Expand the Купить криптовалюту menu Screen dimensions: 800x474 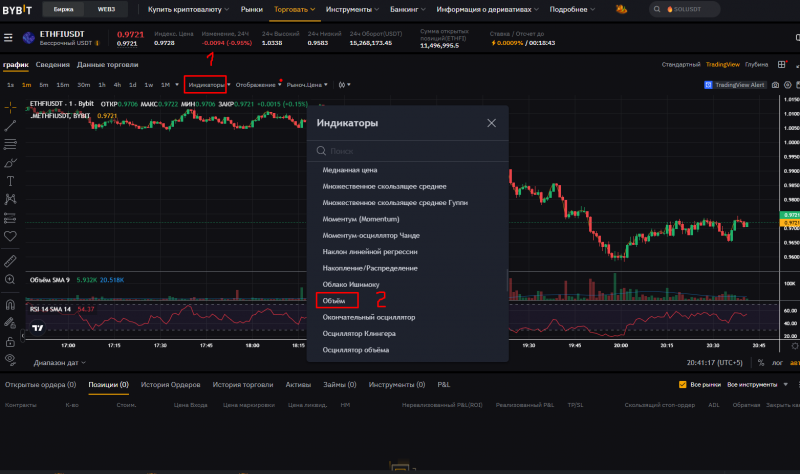(x=188, y=9)
